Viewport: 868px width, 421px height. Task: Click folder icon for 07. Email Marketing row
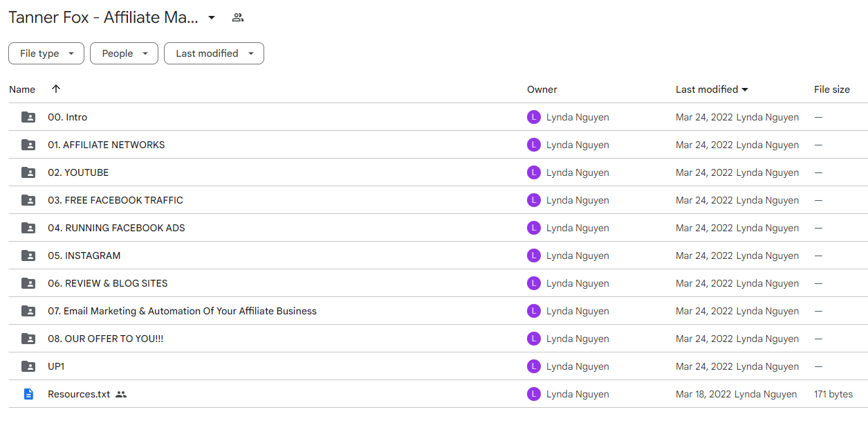pos(28,311)
